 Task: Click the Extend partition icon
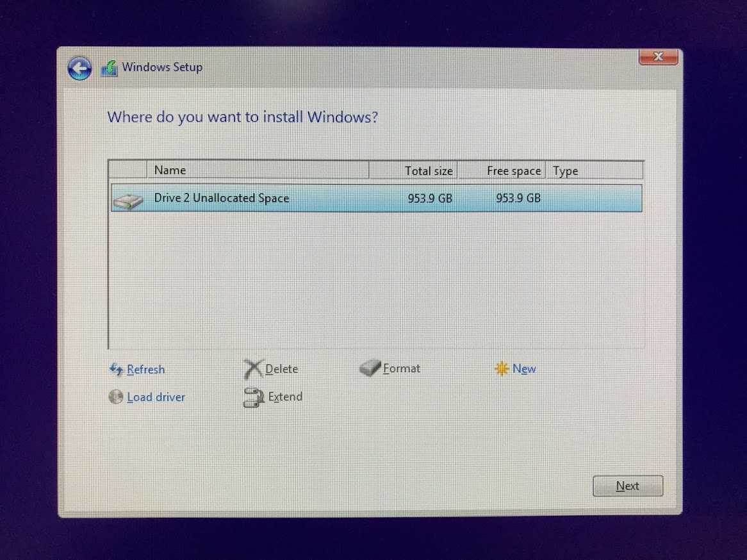tap(252, 397)
